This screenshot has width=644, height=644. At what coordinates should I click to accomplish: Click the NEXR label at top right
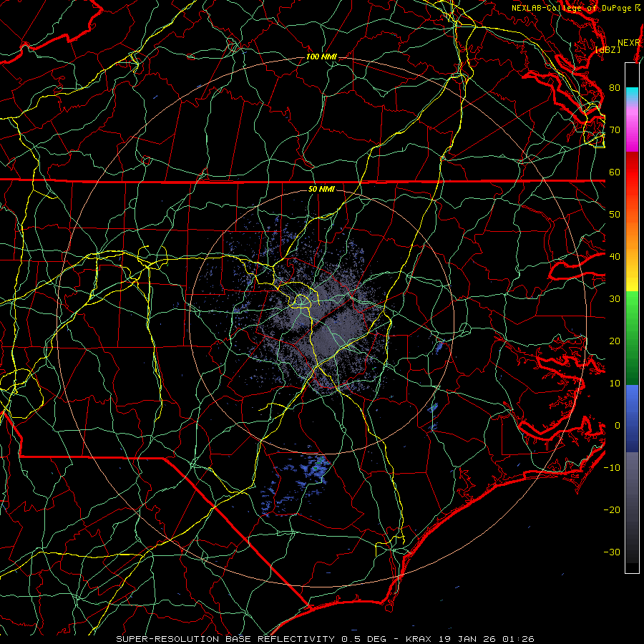(x=629, y=43)
